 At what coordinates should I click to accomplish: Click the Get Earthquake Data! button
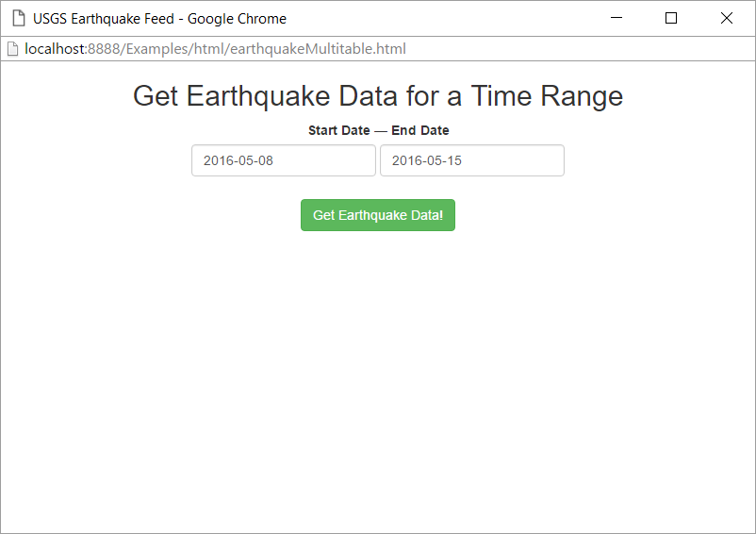377,215
